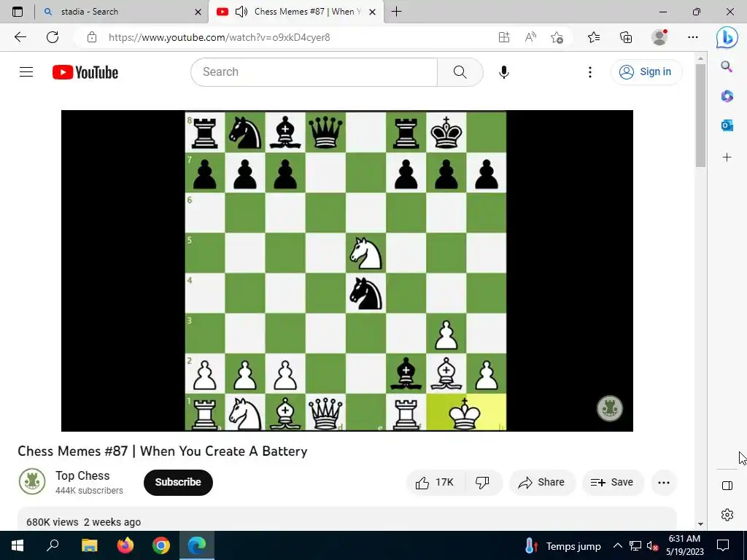The image size is (747, 560).
Task: Share this video
Action: (x=542, y=483)
